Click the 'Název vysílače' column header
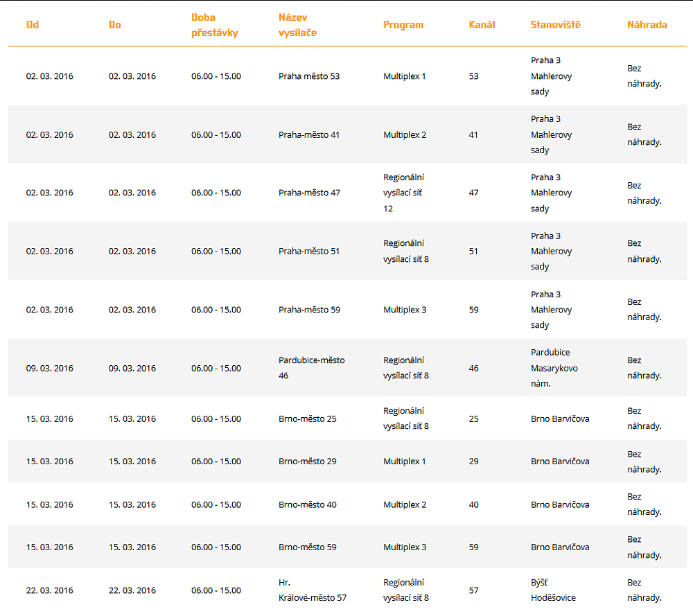Viewport: 693px width, 616px height. pyautogui.click(x=297, y=25)
